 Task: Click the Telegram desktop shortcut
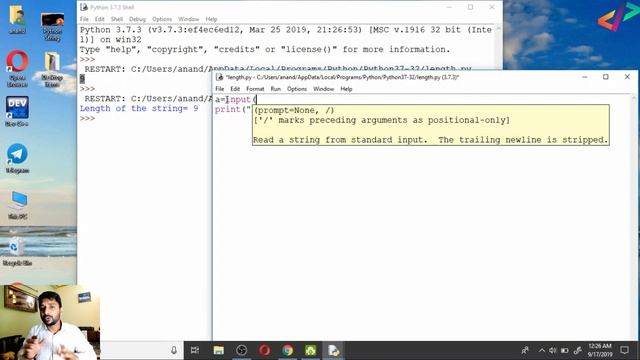click(17, 158)
